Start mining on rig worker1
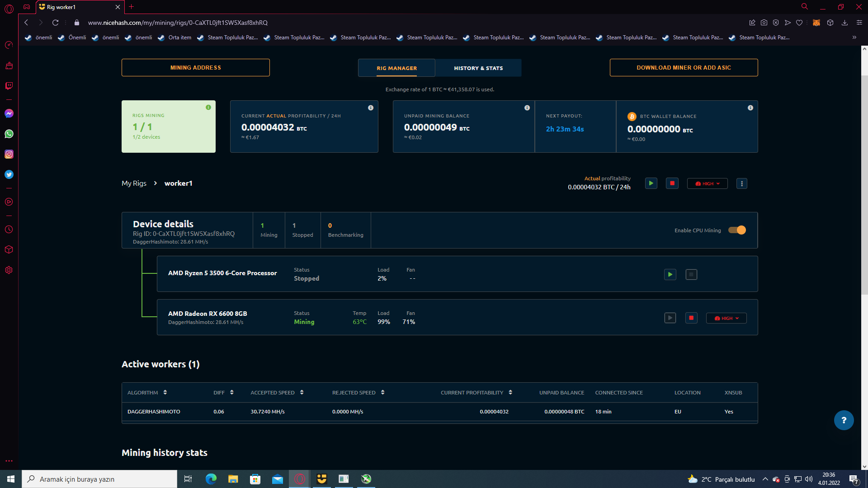 click(x=651, y=183)
